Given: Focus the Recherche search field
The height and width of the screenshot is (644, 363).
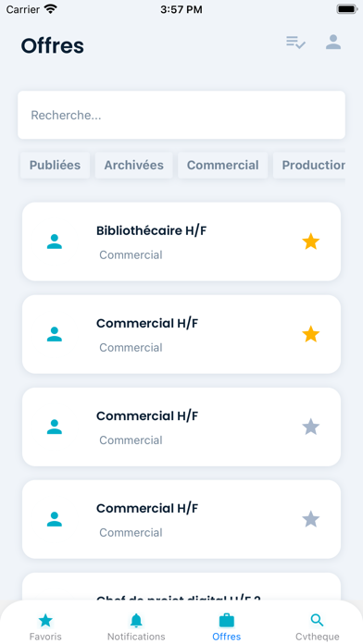Looking at the screenshot, I should [181, 115].
